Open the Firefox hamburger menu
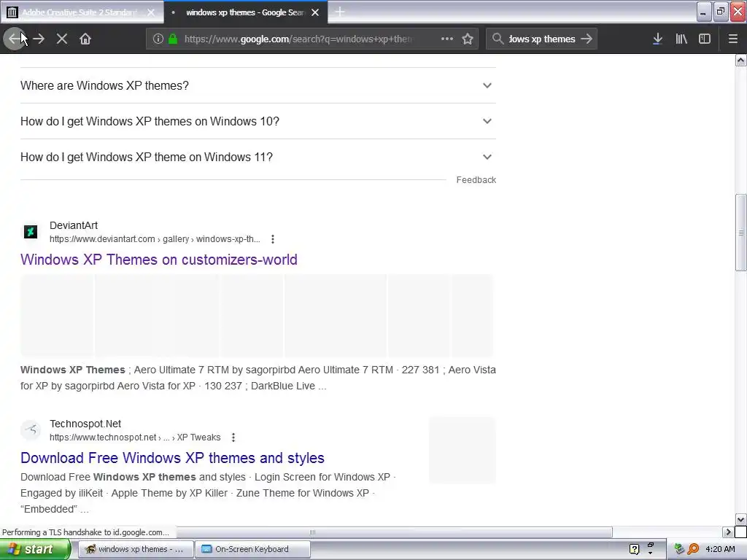Image resolution: width=747 pixels, height=560 pixels. click(x=733, y=39)
